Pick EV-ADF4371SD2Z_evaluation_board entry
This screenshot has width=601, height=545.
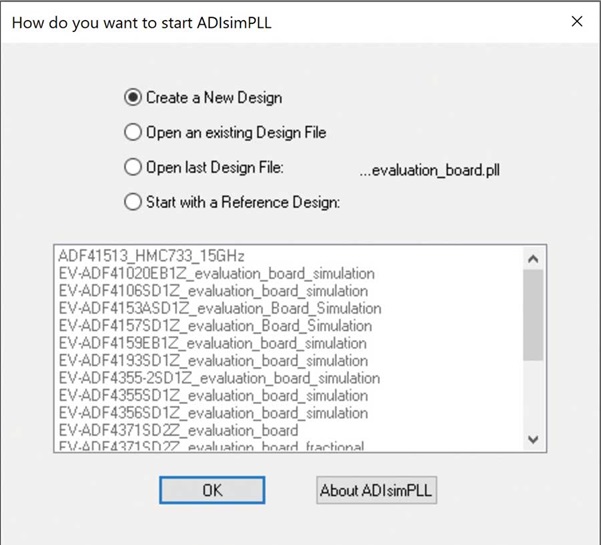(178, 430)
